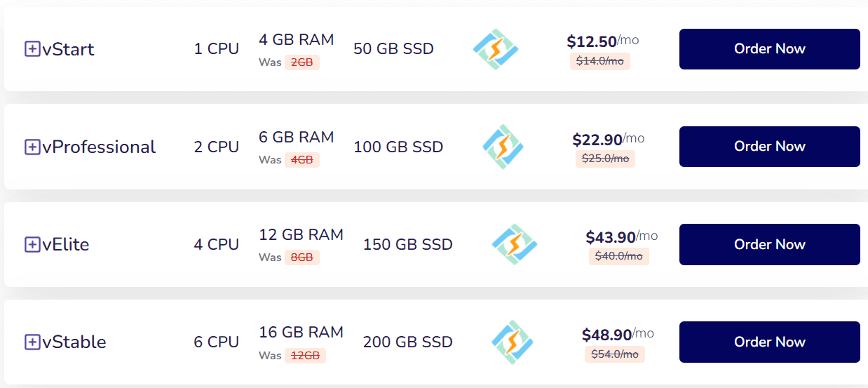This screenshot has width=868, height=388.
Task: Order the vElite plan now
Action: tap(769, 244)
